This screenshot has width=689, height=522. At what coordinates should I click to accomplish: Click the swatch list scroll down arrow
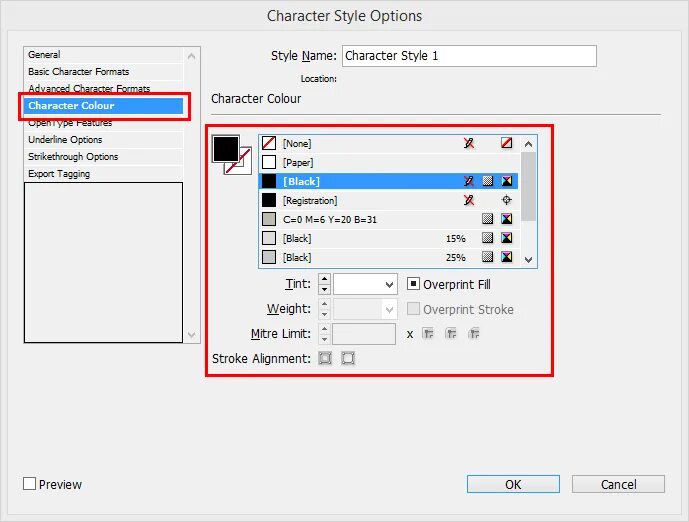[x=529, y=260]
